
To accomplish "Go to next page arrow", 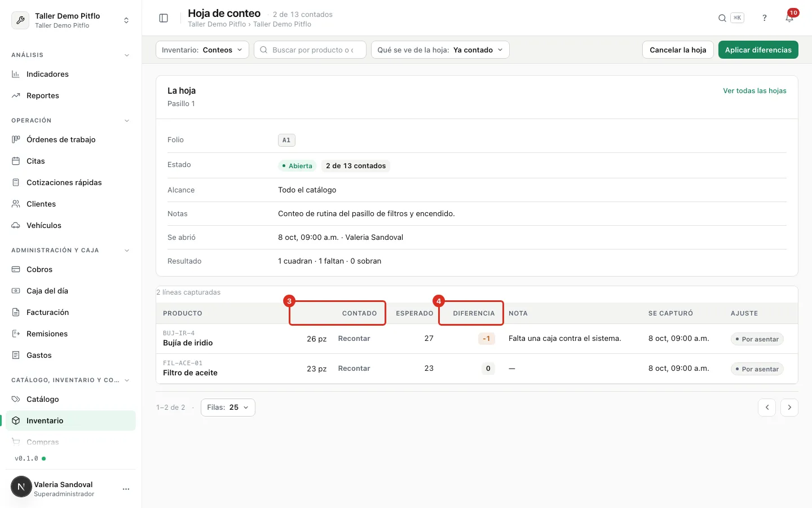I will pos(789,408).
